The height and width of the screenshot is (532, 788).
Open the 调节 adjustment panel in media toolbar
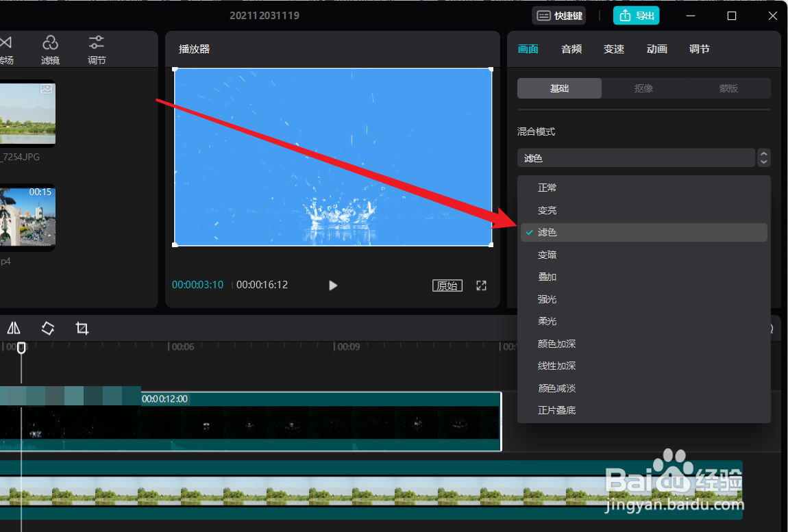(x=97, y=50)
